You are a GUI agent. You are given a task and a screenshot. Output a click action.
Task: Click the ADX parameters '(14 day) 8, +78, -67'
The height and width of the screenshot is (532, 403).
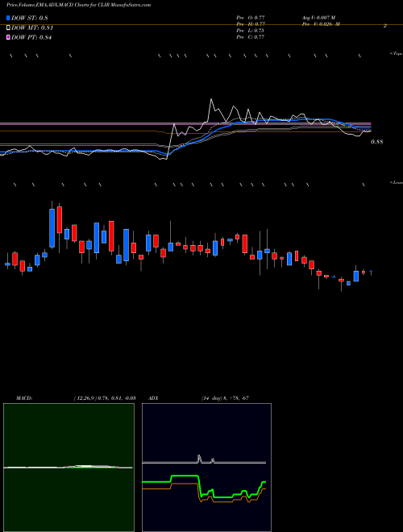tap(225, 398)
